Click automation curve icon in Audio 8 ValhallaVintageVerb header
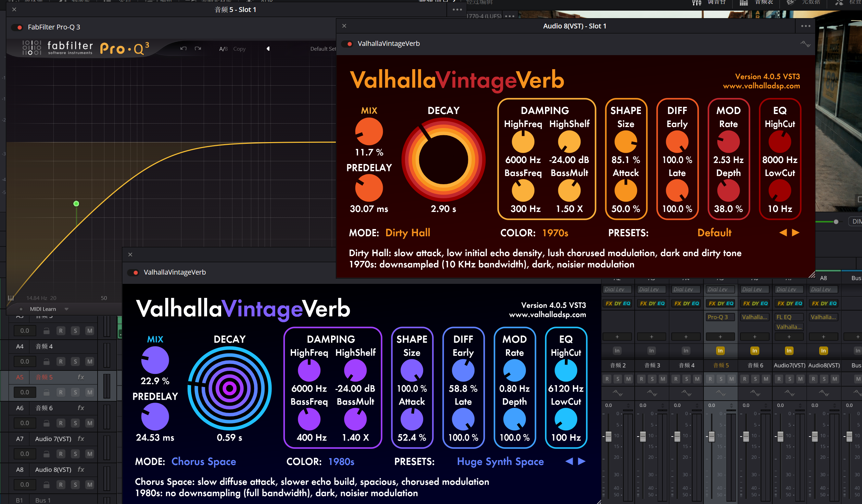Screen dimensions: 862x504 [805, 44]
